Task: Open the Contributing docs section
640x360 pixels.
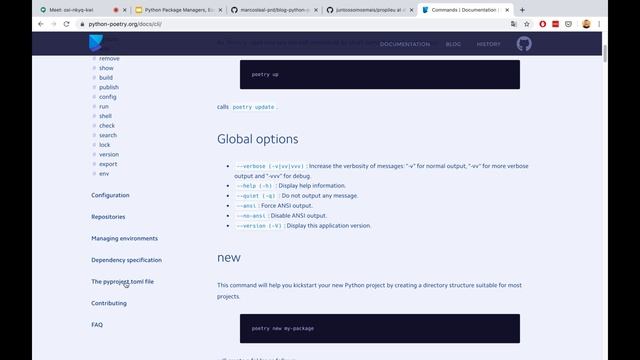Action: (109, 303)
